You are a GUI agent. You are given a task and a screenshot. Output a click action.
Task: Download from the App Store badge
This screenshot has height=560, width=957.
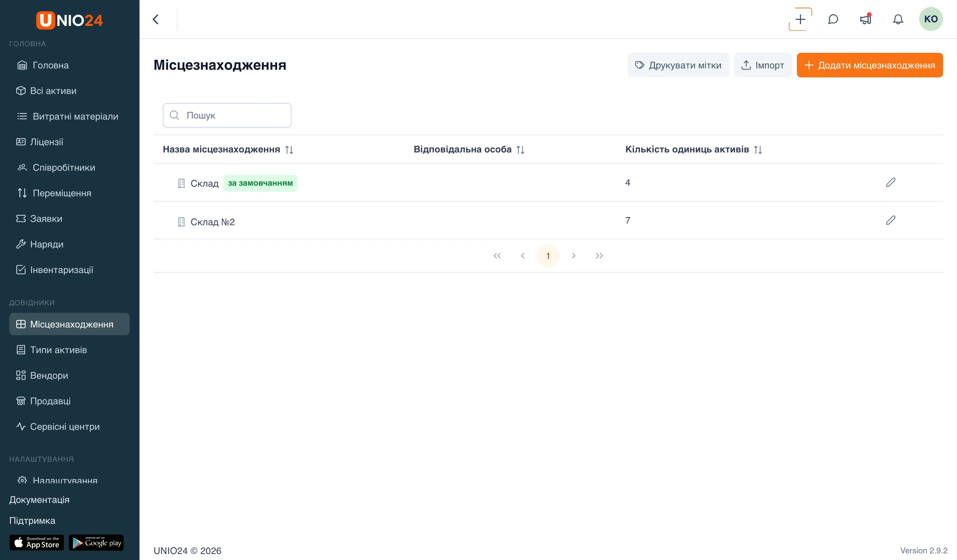pyautogui.click(x=37, y=542)
